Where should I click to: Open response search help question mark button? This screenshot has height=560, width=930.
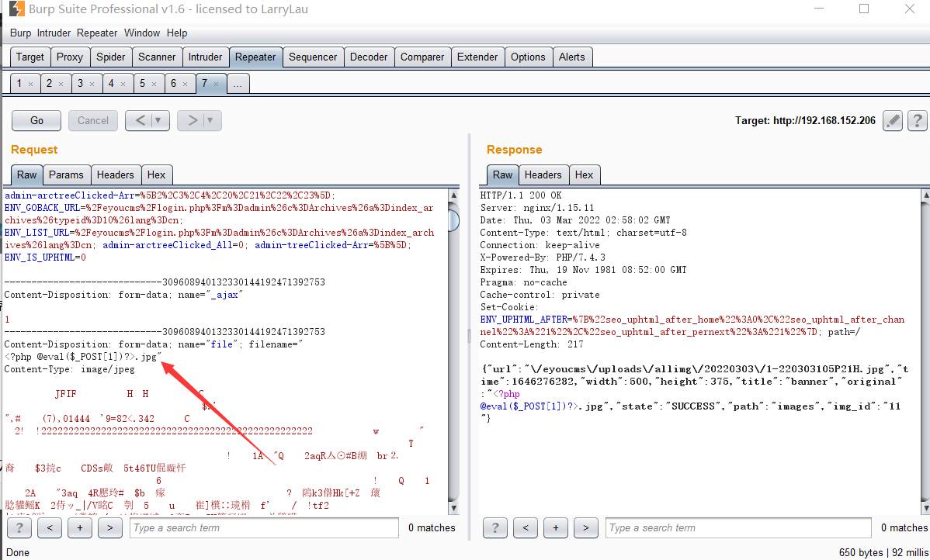495,527
